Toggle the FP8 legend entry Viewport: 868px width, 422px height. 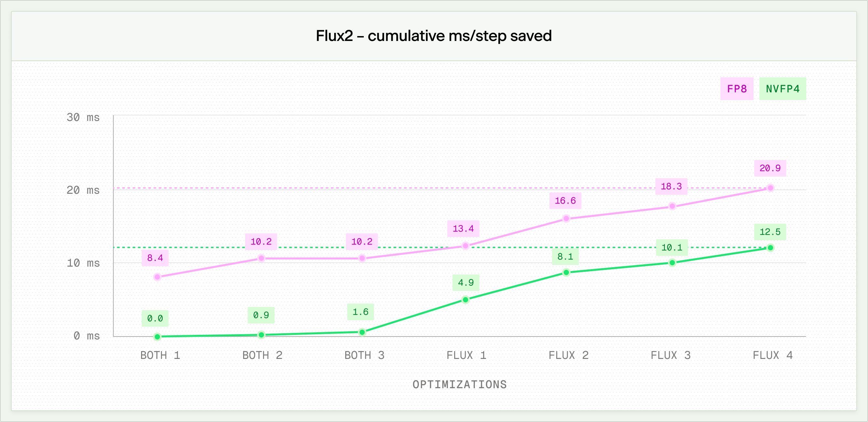pyautogui.click(x=737, y=89)
